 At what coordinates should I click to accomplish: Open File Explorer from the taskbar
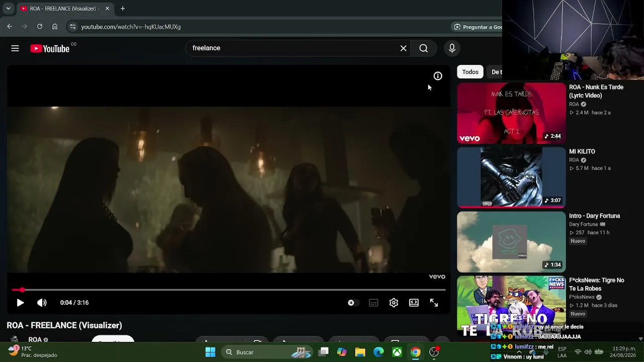point(360,352)
